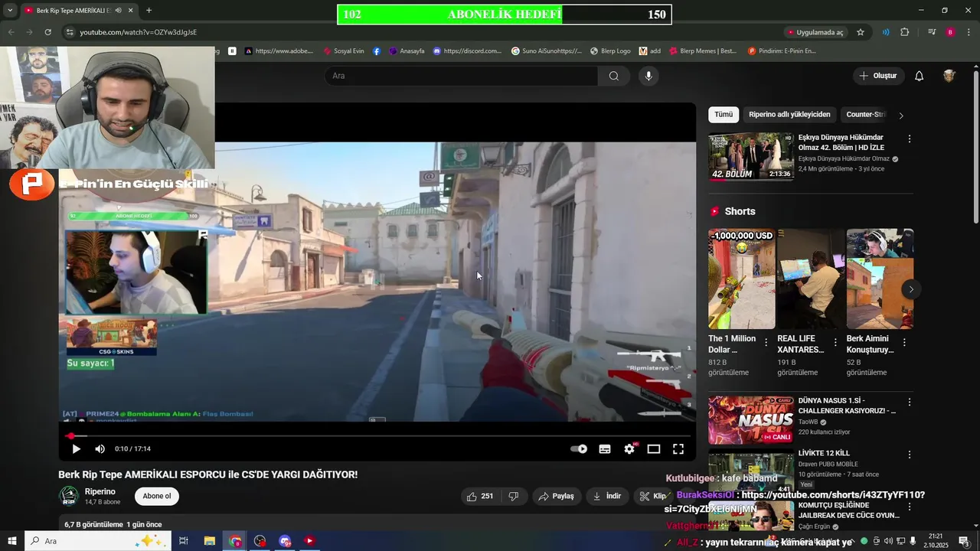Screen dimensions: 980x551
Task: Open the DÜNYA NASUS 1.Sİ live thumbnail
Action: (x=751, y=419)
